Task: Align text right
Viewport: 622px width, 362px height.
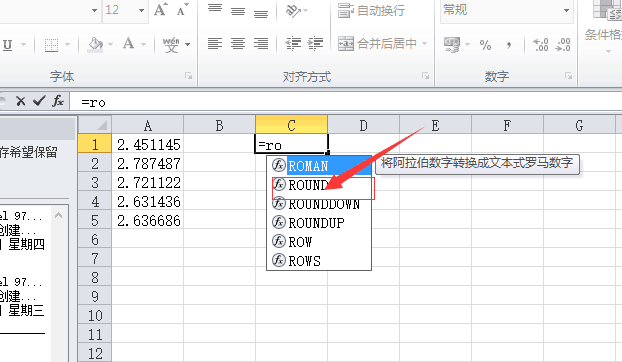Action: coord(261,43)
